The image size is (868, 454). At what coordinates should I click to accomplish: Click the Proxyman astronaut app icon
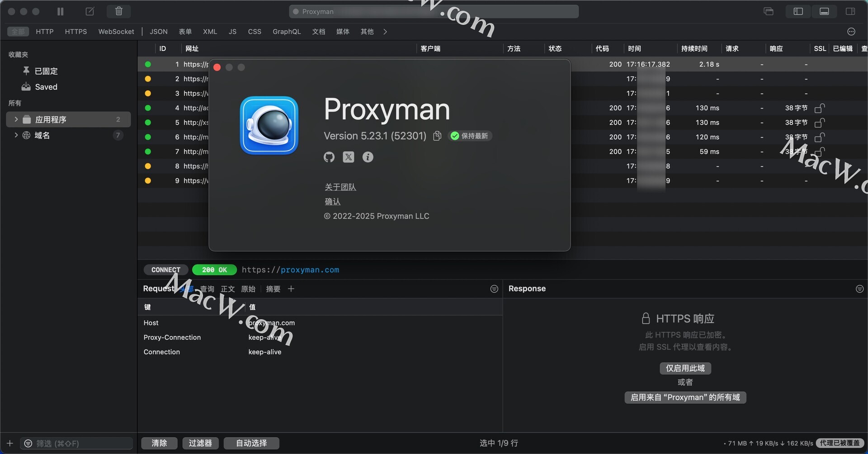pos(269,125)
